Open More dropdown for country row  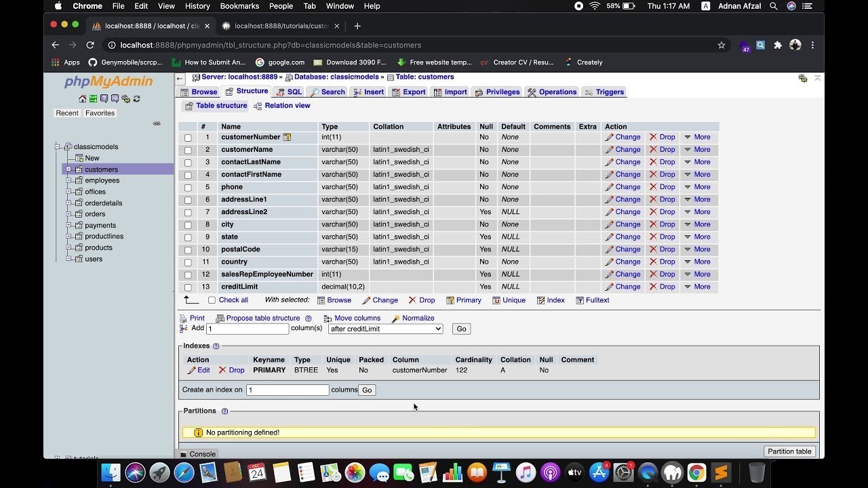click(x=697, y=262)
